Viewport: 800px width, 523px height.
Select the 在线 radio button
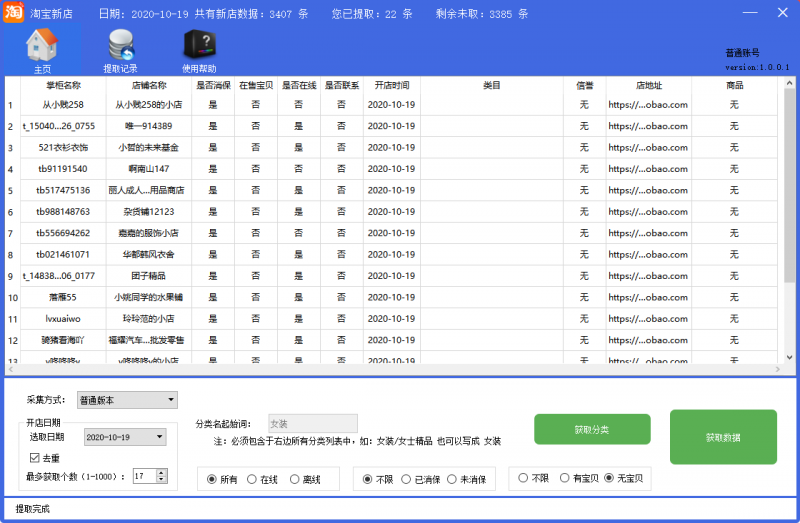(251, 479)
